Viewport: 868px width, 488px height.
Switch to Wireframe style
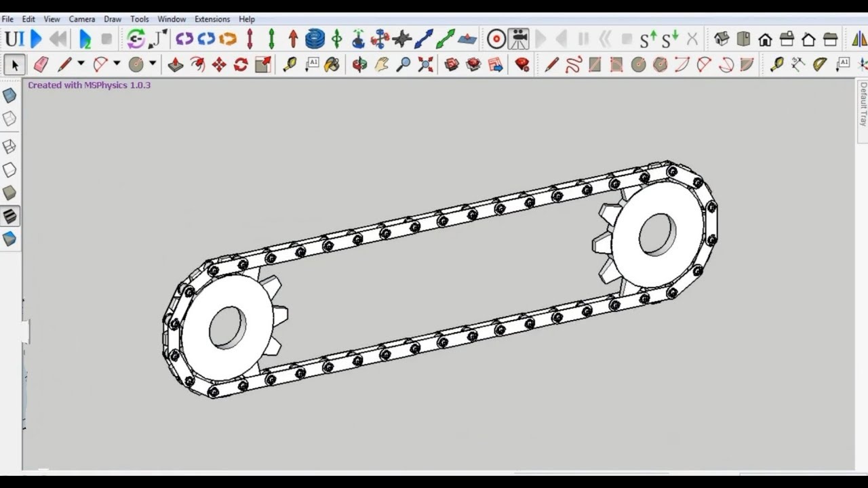coord(9,146)
